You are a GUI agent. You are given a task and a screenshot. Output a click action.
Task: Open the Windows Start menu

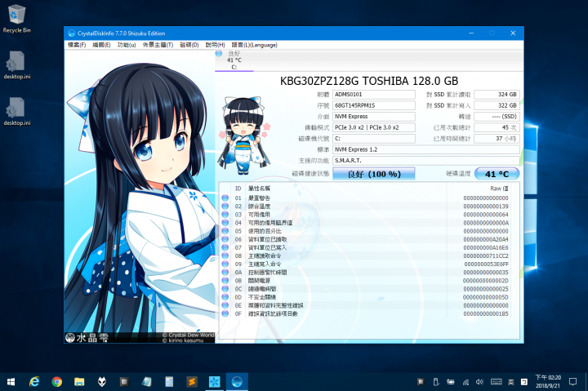click(x=11, y=382)
